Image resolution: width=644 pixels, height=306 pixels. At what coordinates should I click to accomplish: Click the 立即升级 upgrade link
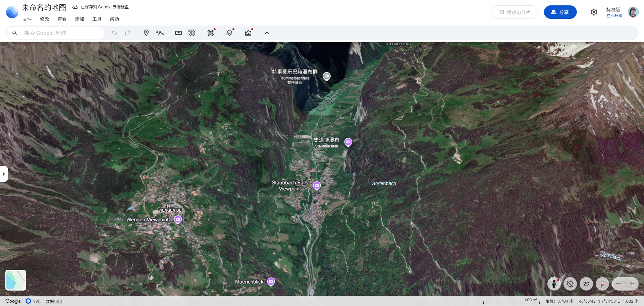click(x=614, y=16)
